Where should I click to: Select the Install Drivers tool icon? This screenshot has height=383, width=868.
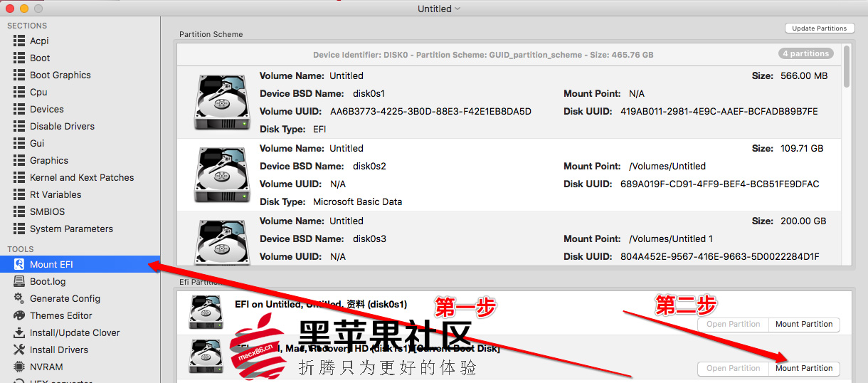click(19, 350)
